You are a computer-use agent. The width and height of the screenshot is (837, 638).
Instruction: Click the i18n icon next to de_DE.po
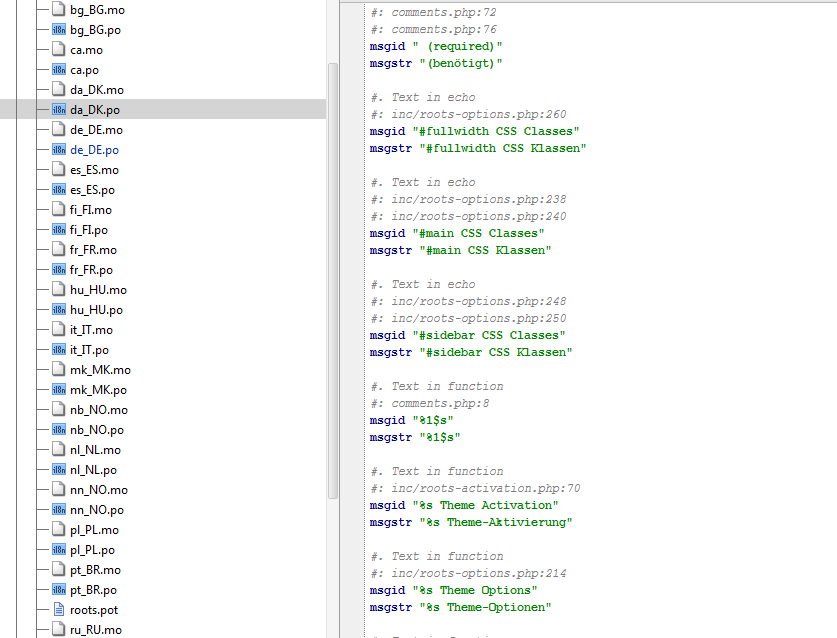tap(58, 150)
